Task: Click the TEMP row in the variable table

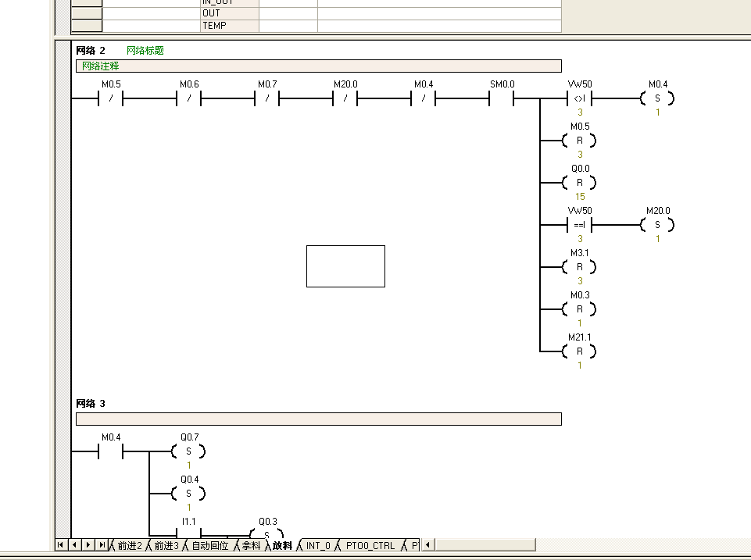Action: click(316, 26)
